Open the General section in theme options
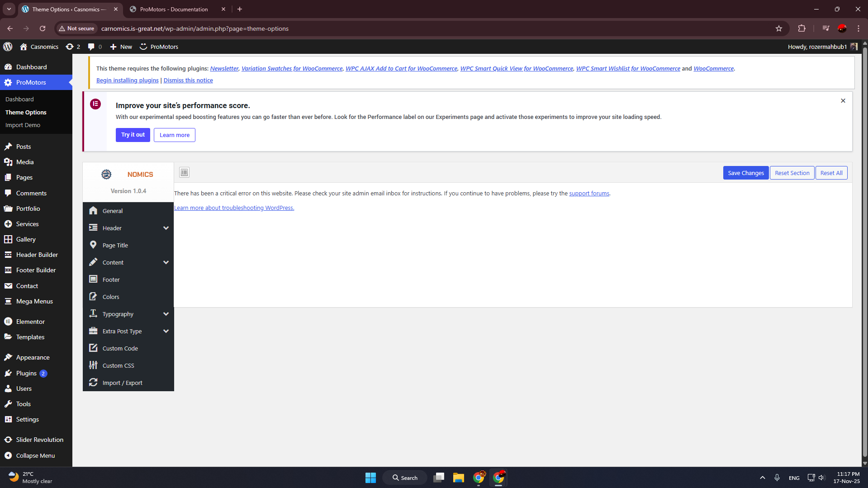Viewport: 868px width, 488px height. (112, 210)
